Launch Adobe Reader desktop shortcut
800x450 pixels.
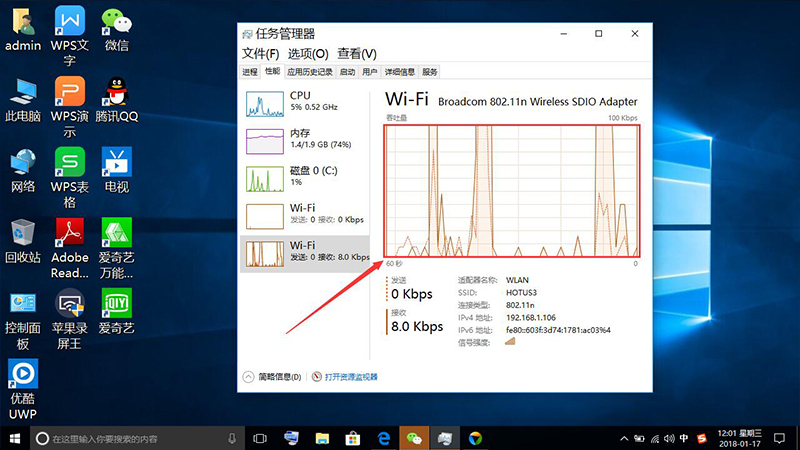coord(70,248)
